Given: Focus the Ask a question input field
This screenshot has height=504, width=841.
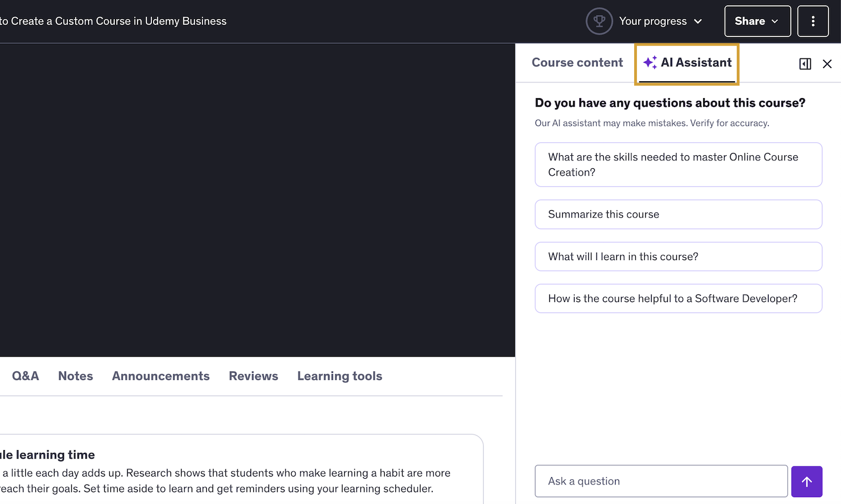Looking at the screenshot, I should 660,481.
